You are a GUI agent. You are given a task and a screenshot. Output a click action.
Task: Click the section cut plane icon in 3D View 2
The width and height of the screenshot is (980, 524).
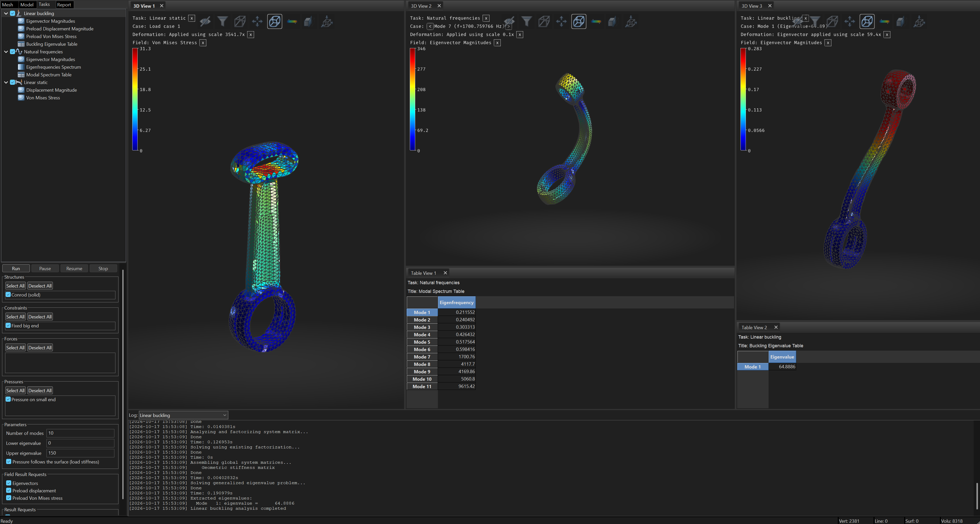point(612,21)
